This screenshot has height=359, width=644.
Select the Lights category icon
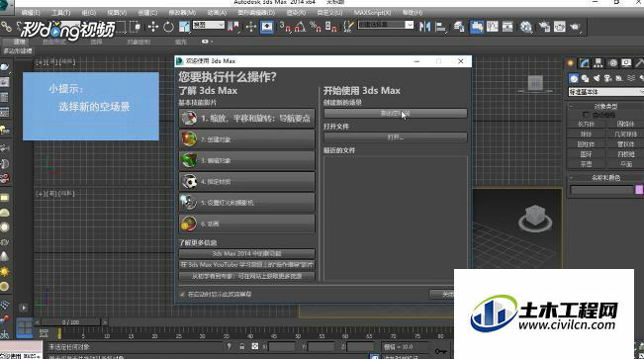597,78
